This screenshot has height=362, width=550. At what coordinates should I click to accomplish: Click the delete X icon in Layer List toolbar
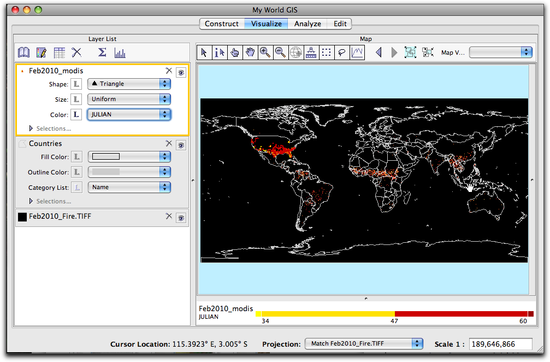coord(76,53)
